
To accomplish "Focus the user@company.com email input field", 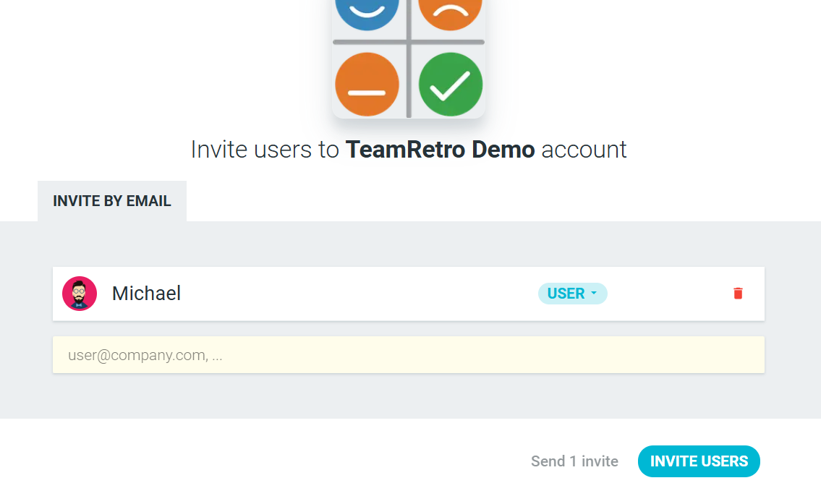I will 409,355.
